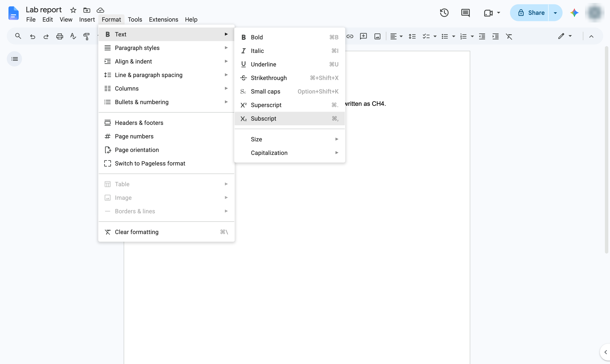Viewport: 610px width, 364px height.
Task: Open the video call options dropdown
Action: [498, 13]
